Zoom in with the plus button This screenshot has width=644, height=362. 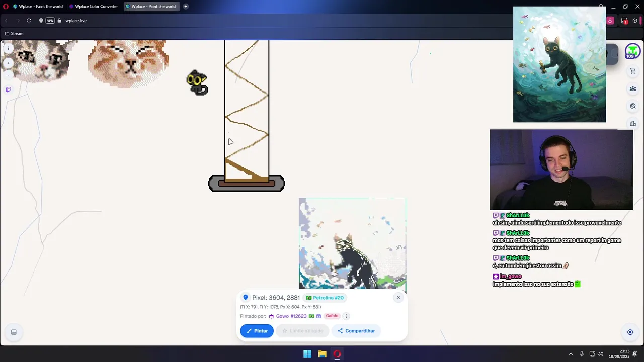tap(8, 63)
